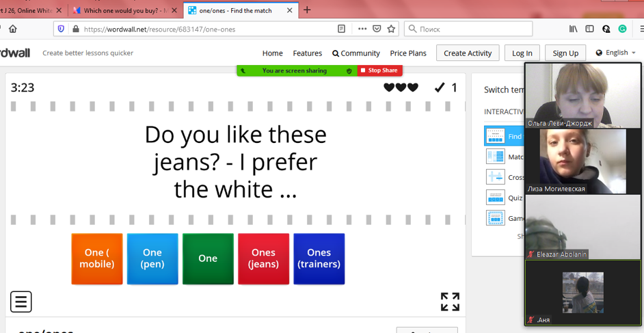Enter fullscreen mode for the game
The width and height of the screenshot is (644, 333).
[x=450, y=302]
